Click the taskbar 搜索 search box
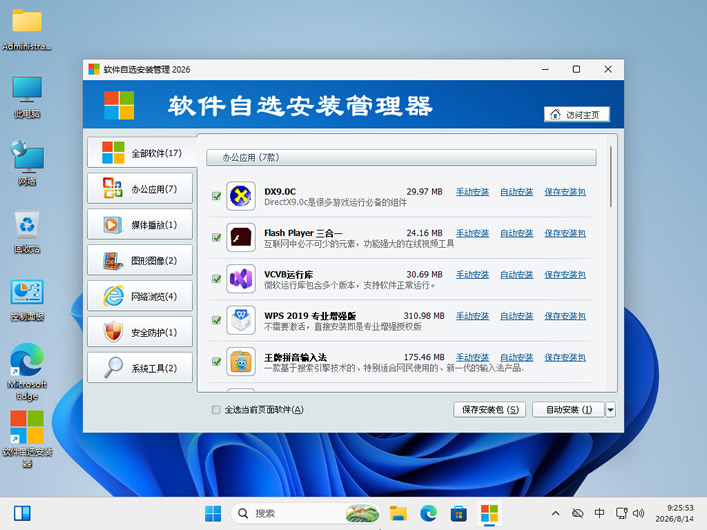Screen dimensions: 707x530 point(305,513)
